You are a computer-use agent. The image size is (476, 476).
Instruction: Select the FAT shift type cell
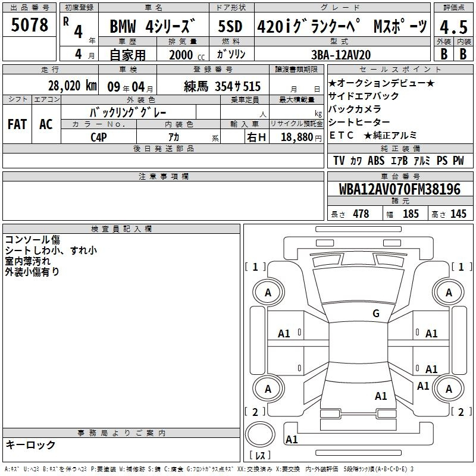pos(17,124)
